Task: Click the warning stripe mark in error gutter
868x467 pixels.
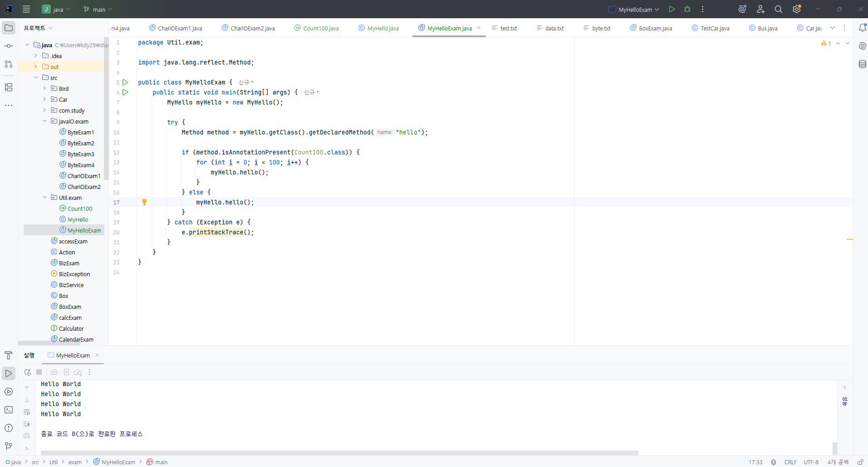Action: click(849, 239)
